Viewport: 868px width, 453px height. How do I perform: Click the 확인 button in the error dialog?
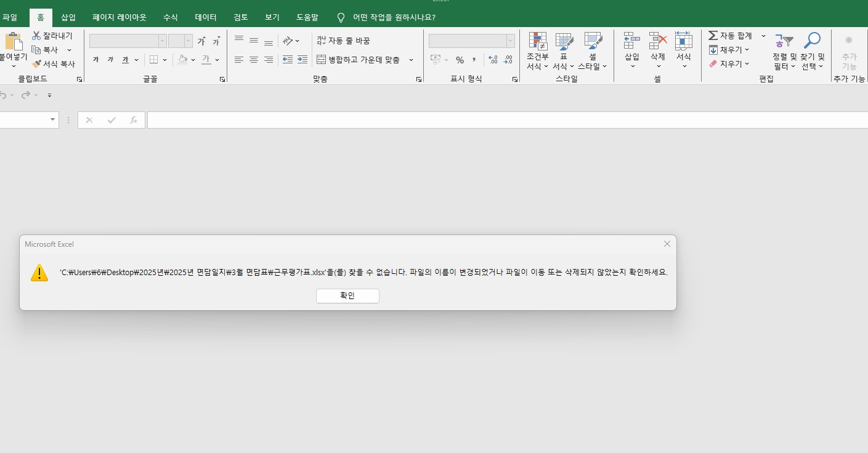coord(347,296)
